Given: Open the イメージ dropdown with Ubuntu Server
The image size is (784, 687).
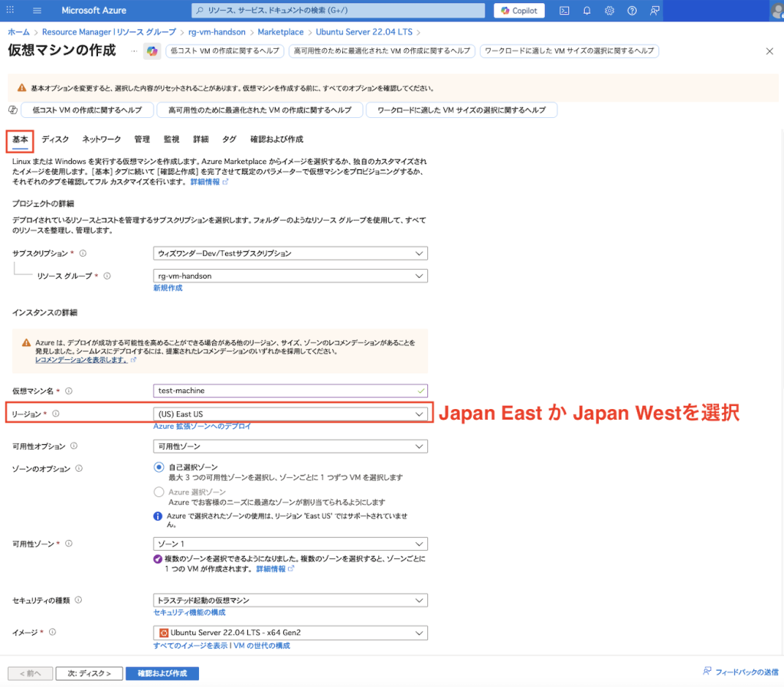Looking at the screenshot, I should (290, 633).
